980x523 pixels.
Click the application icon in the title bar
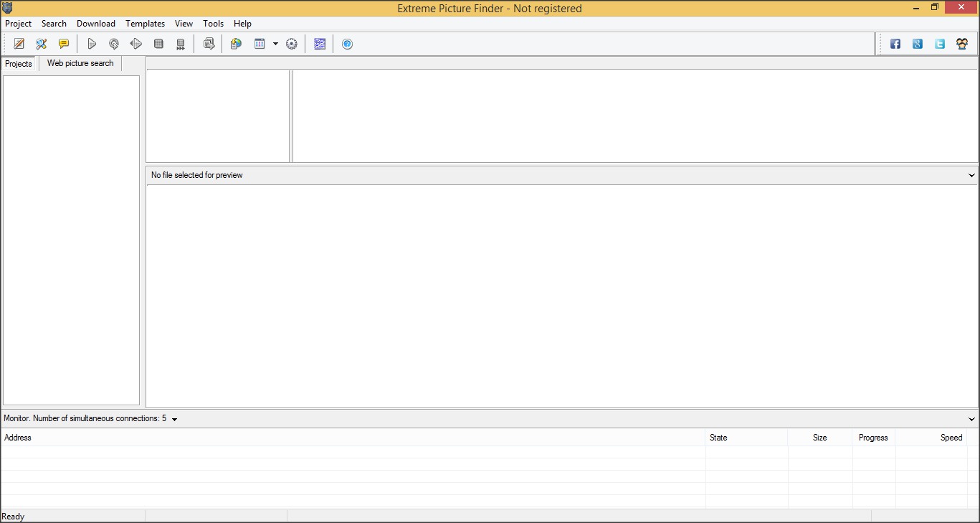[8, 8]
